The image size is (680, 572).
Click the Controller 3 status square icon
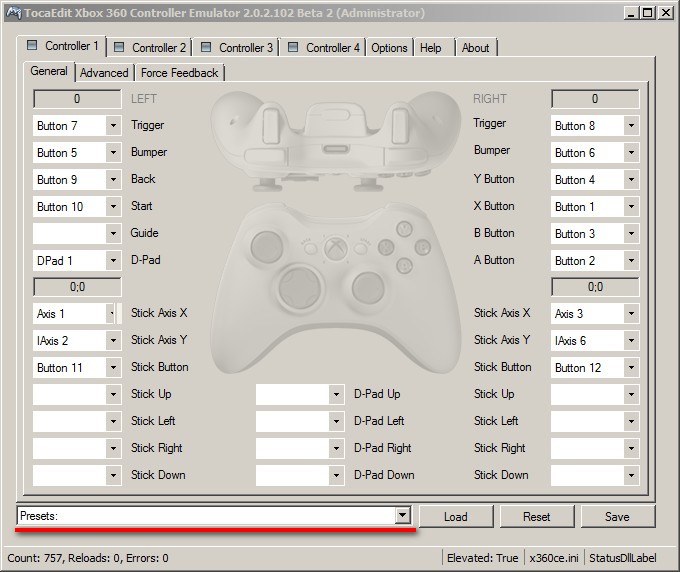(x=206, y=47)
